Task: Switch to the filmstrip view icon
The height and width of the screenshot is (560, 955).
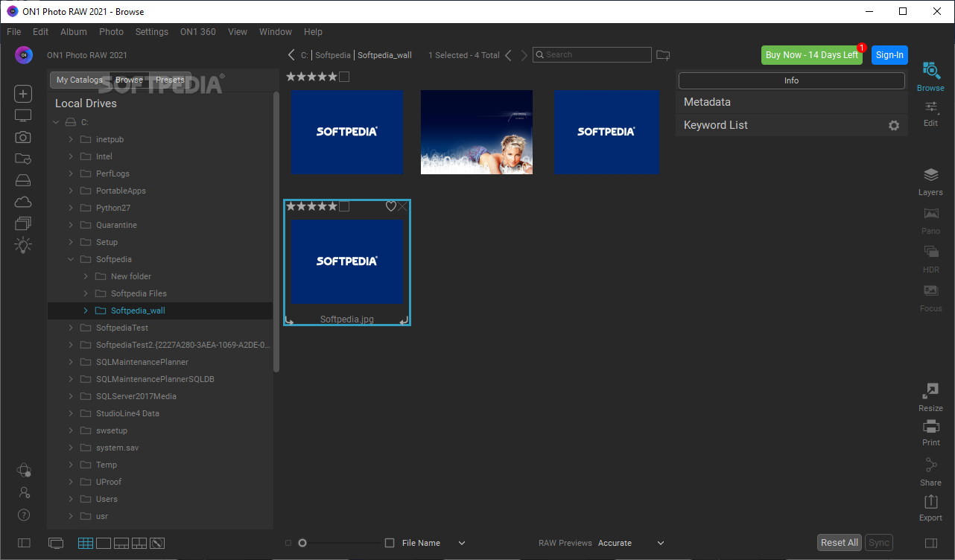Action: 121,543
